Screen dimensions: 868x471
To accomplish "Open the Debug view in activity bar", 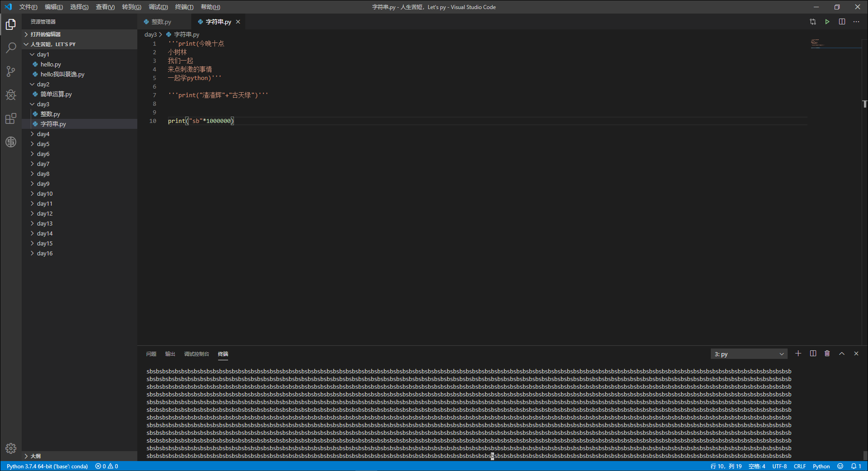I will click(x=11, y=95).
